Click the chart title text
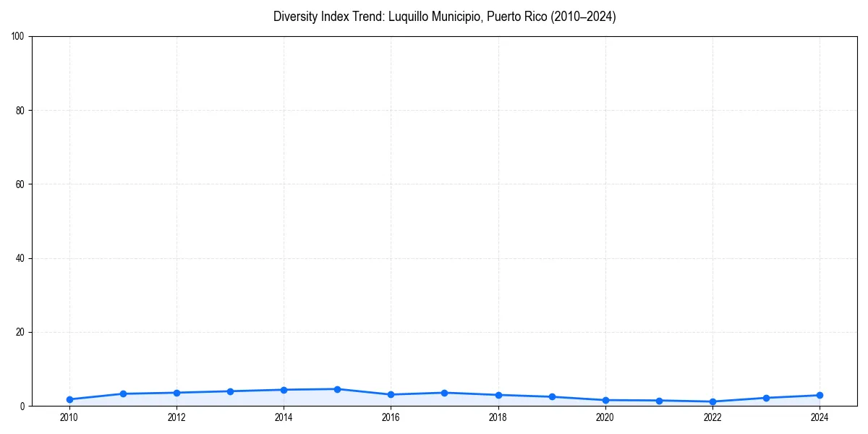This screenshot has width=868, height=434. pos(444,16)
